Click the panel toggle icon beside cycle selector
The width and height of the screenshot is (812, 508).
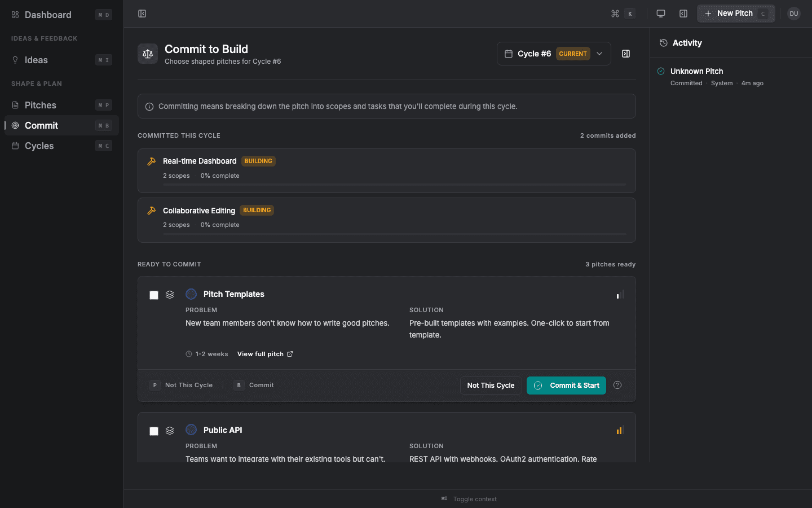pyautogui.click(x=626, y=54)
